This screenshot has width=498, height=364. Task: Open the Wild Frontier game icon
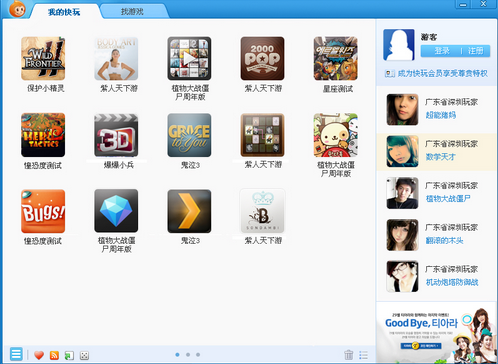coord(43,59)
